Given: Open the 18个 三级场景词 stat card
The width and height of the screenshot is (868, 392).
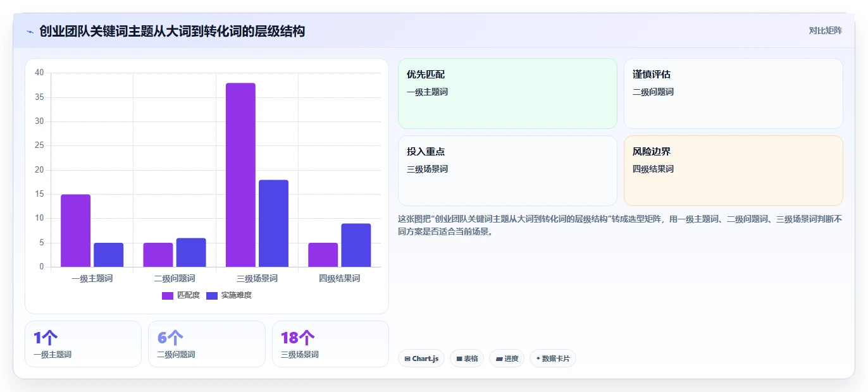Looking at the screenshot, I should 330,344.
